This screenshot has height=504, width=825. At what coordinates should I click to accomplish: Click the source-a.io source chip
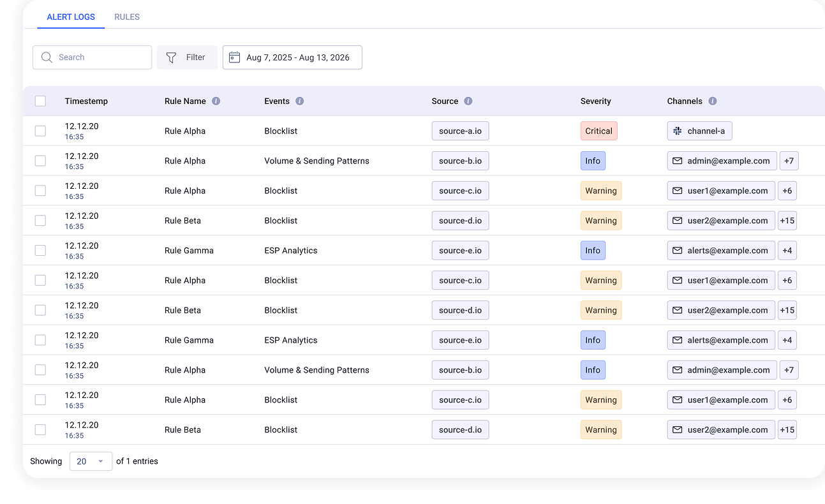[x=461, y=131]
